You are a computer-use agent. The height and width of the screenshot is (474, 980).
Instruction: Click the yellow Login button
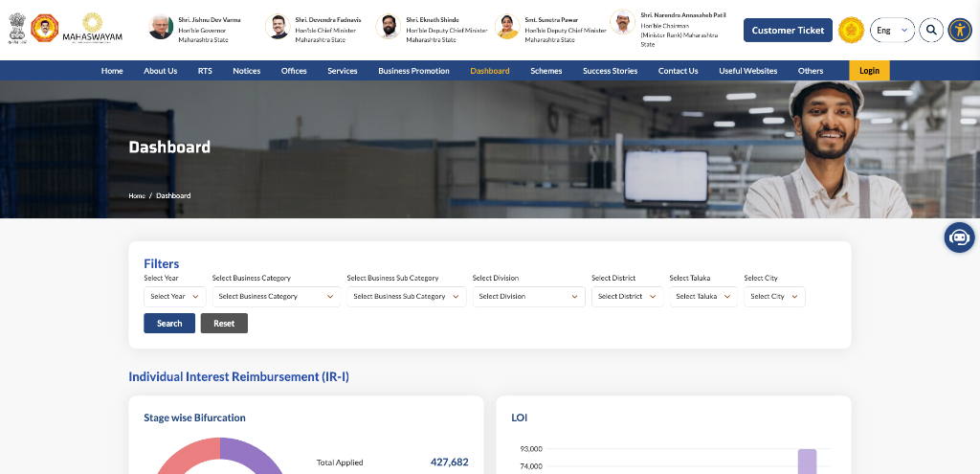tap(869, 71)
